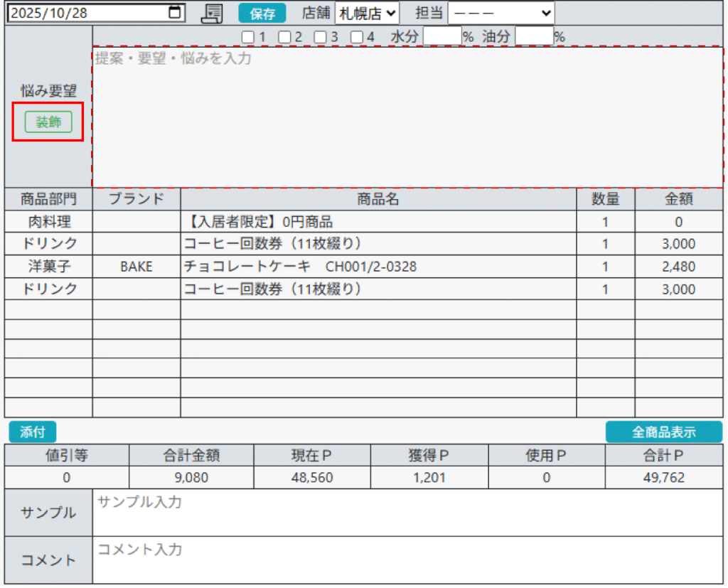The height and width of the screenshot is (588, 728).
Task: Open the calendar picker in the date field
Action: click(174, 13)
